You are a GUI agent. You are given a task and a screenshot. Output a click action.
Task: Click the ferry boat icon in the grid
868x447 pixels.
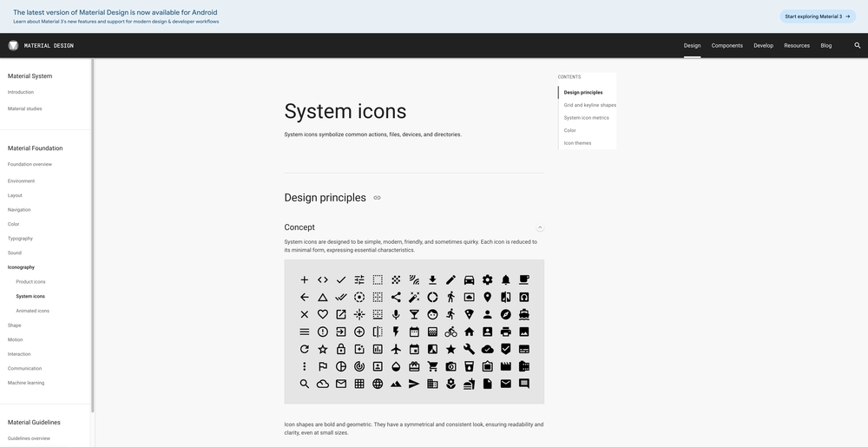pyautogui.click(x=523, y=314)
